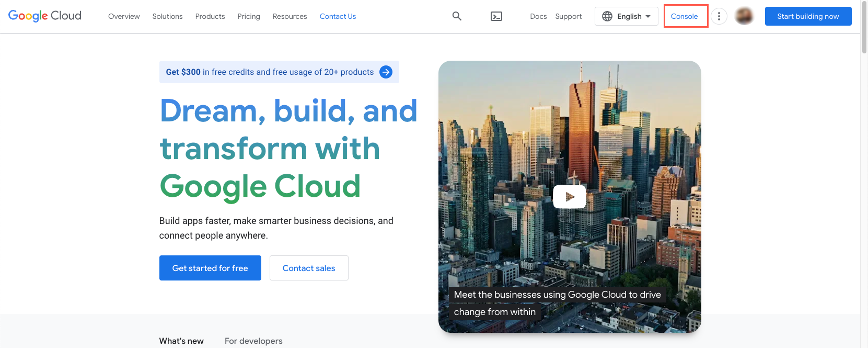Screen dimensions: 868x348
Task: Open the Products menu
Action: (210, 16)
